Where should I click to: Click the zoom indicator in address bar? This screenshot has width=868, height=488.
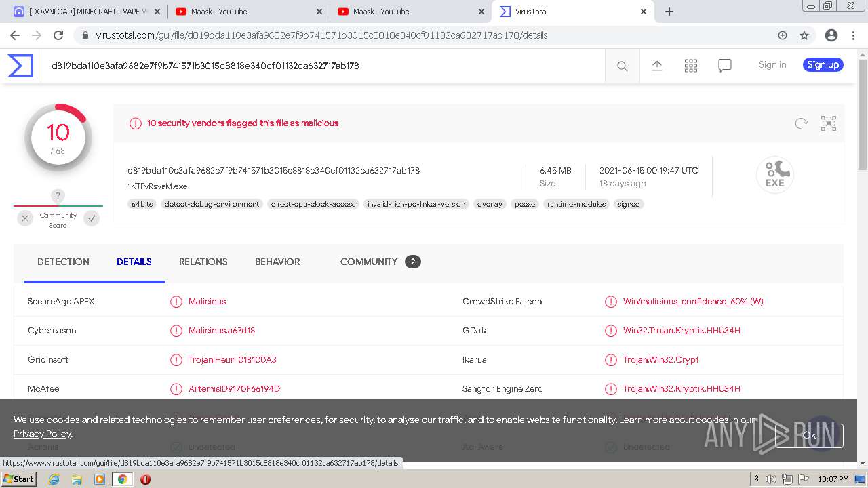tap(783, 35)
